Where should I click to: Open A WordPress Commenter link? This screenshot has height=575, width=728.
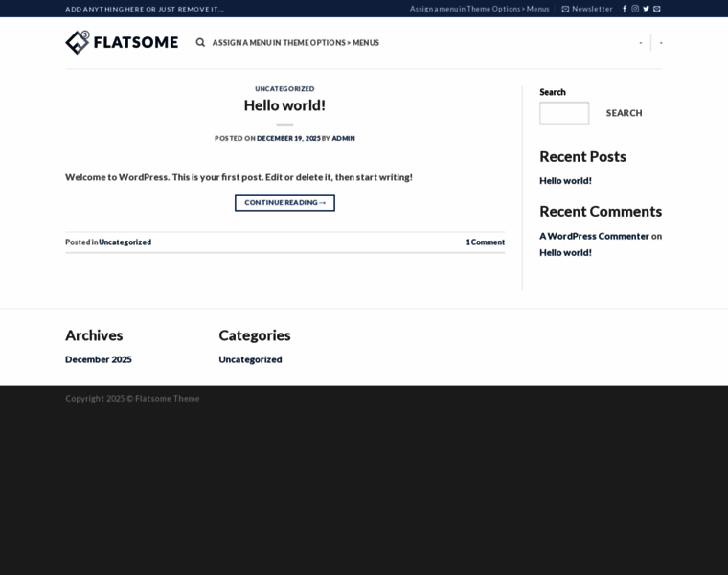pos(594,236)
